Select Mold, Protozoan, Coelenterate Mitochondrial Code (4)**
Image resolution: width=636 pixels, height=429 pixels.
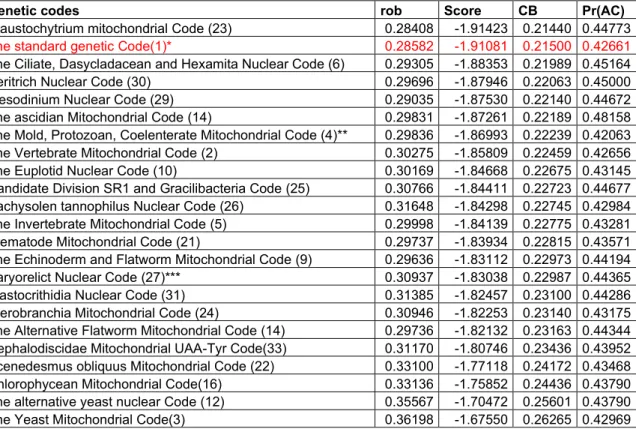[174, 135]
